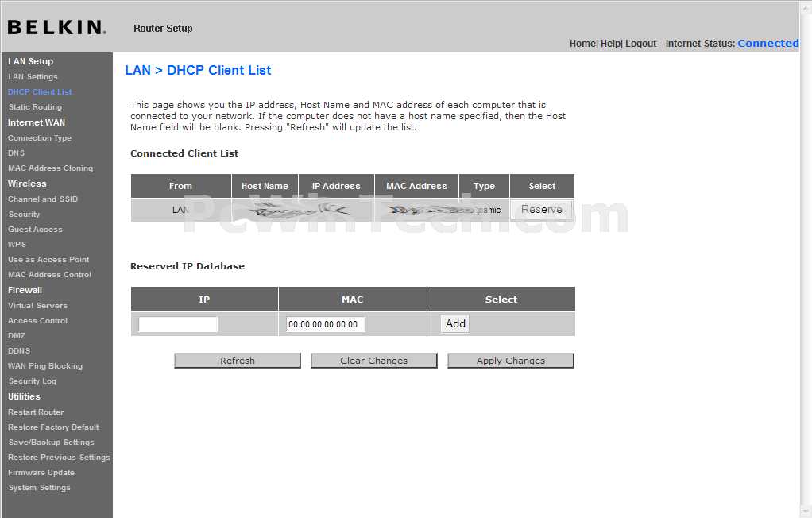Image resolution: width=812 pixels, height=518 pixels.
Task: Click the MAC field showing 00:00:00:00:00:00
Action: (326, 324)
